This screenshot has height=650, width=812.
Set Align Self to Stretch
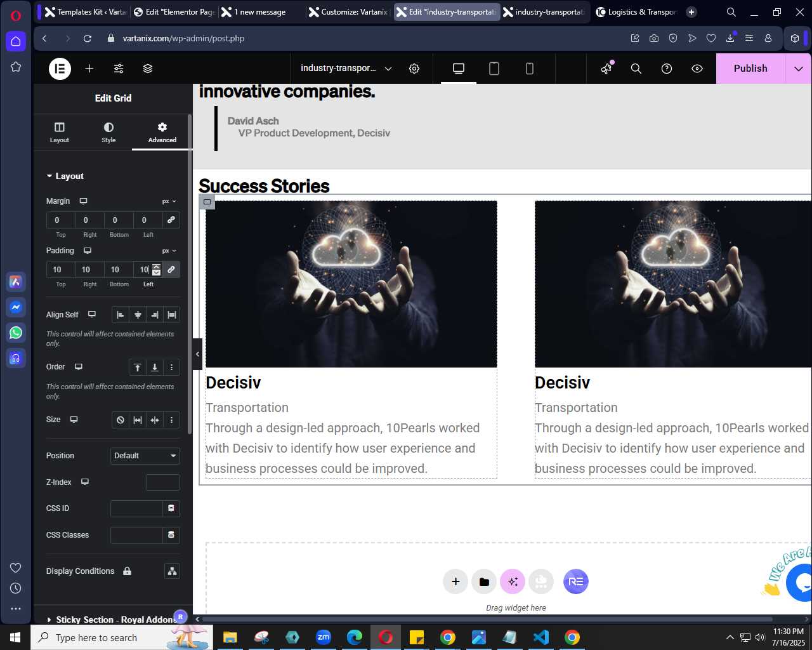coord(172,315)
